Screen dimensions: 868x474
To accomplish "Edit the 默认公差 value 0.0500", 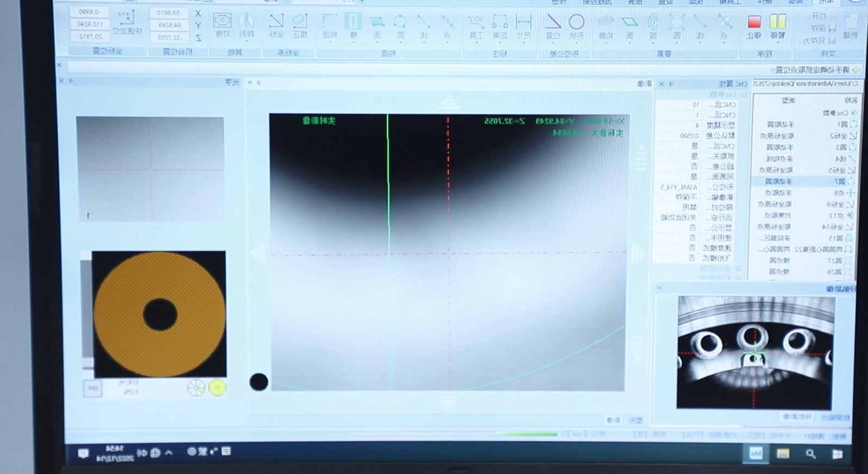I will (689, 136).
